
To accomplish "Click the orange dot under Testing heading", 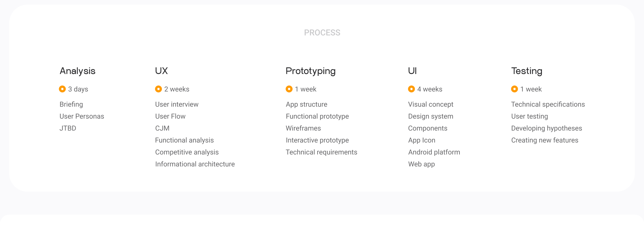I will click(x=514, y=89).
